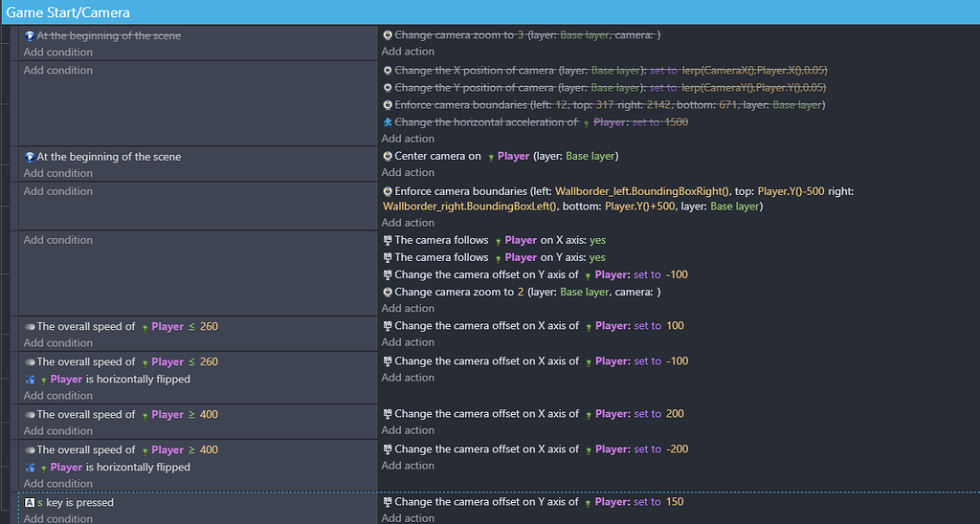Click the camera icon of 'Change the X position of camera'

pyautogui.click(x=388, y=71)
